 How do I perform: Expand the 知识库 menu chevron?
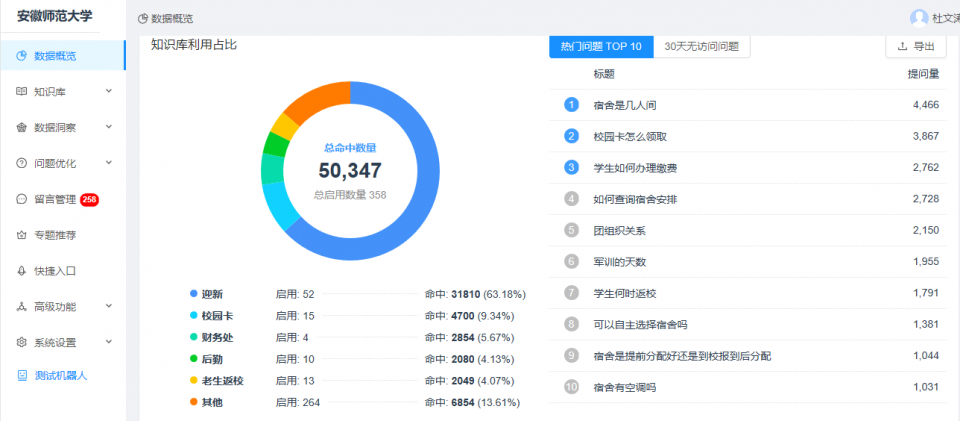click(108, 92)
